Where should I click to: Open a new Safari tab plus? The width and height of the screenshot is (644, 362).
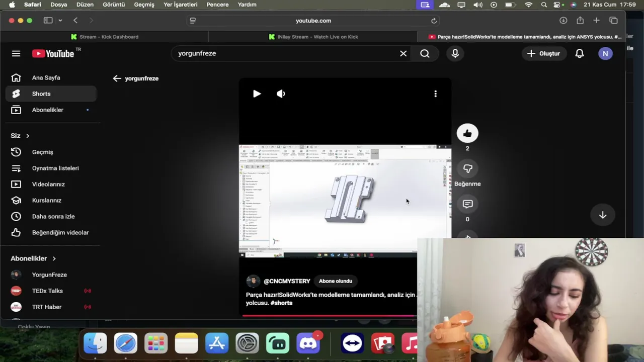pos(596,21)
